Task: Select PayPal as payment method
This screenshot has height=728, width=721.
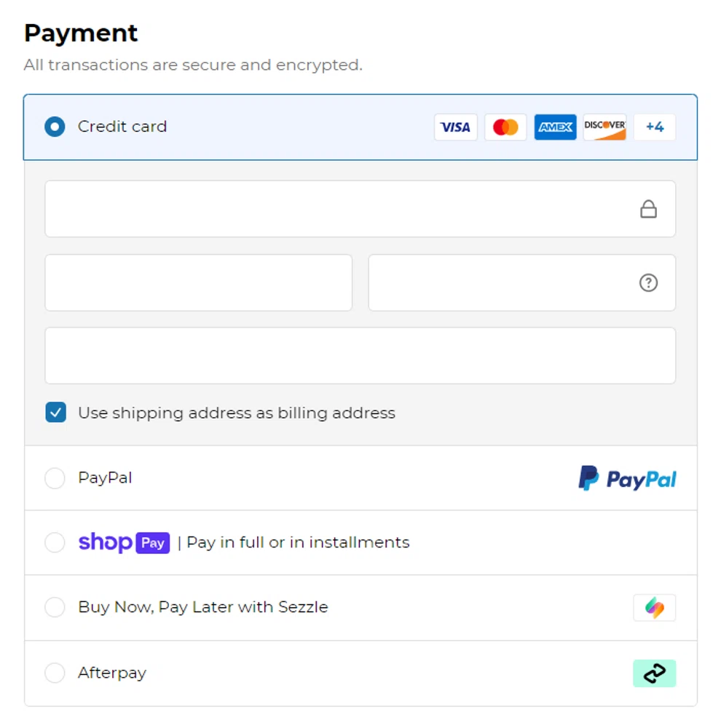Action: click(55, 478)
